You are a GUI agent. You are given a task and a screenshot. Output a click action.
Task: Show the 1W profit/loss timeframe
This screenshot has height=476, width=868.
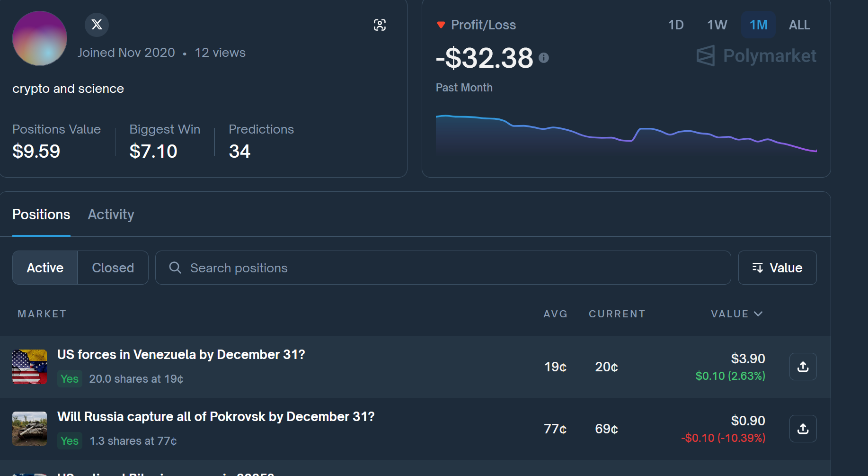coord(717,25)
